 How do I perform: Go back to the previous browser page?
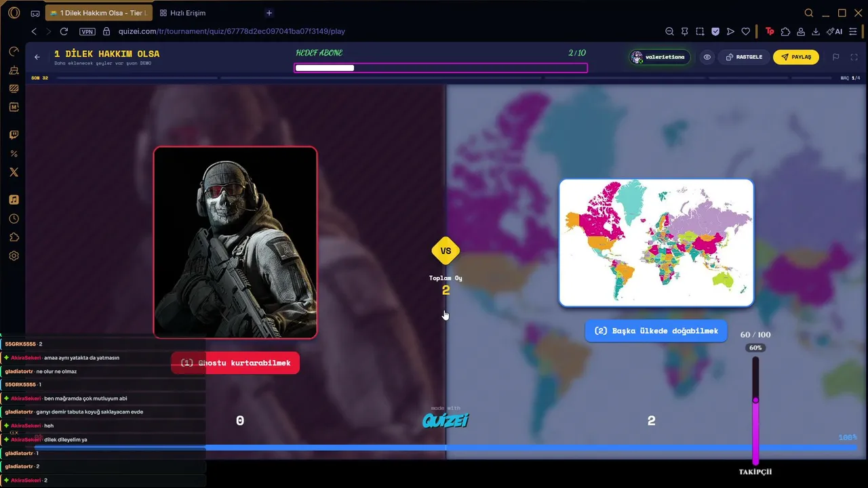(x=34, y=31)
